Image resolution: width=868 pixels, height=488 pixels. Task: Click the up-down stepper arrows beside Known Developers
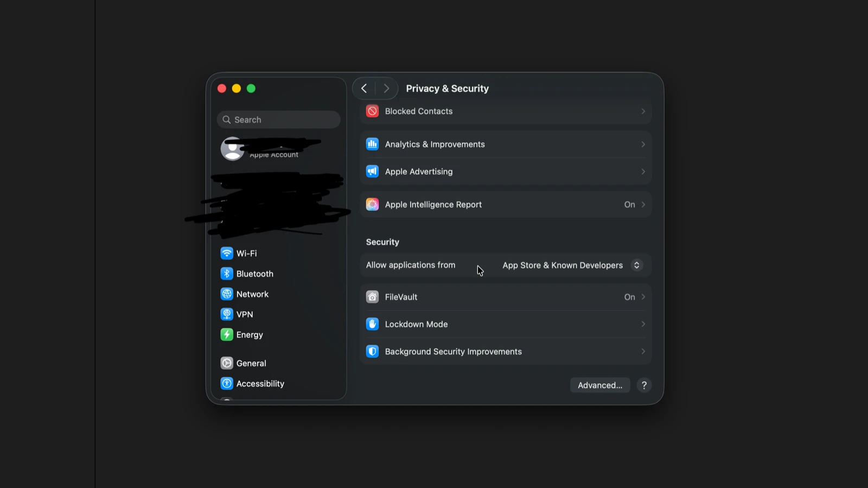click(x=637, y=265)
